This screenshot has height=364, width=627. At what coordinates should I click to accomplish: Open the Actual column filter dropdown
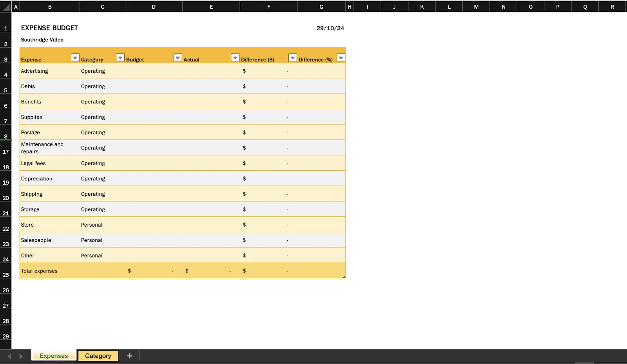235,58
